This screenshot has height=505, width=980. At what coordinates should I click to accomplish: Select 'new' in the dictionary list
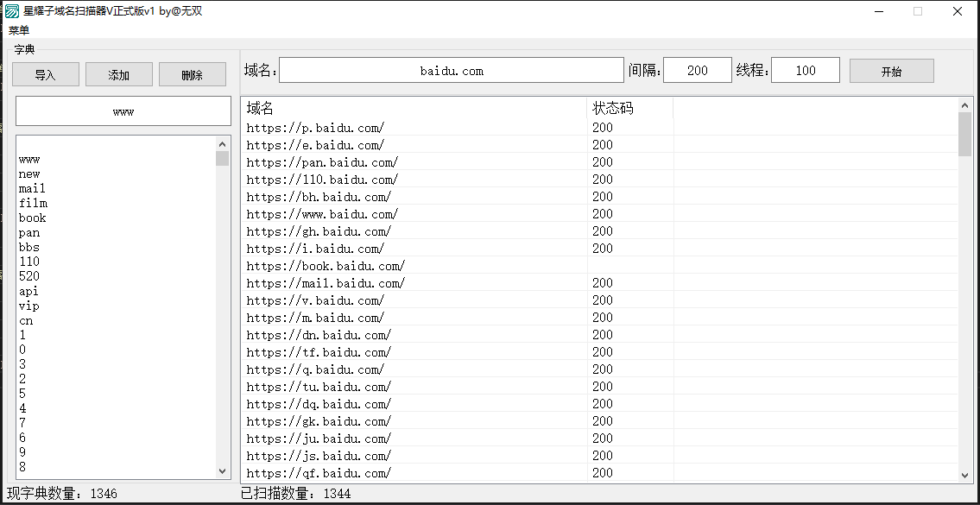point(29,174)
